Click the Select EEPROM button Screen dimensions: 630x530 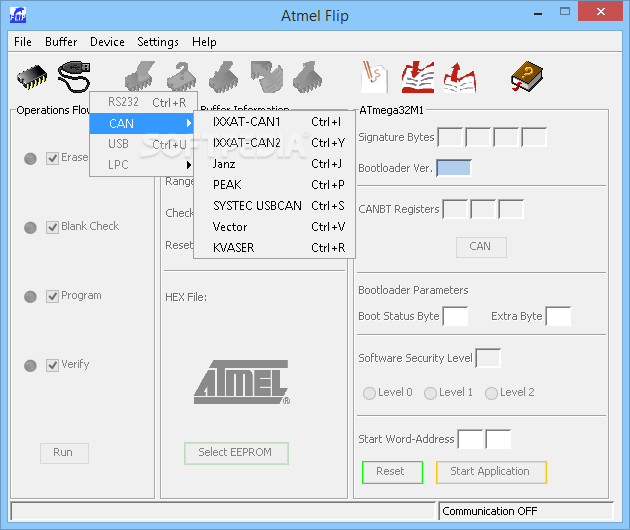[x=236, y=453]
